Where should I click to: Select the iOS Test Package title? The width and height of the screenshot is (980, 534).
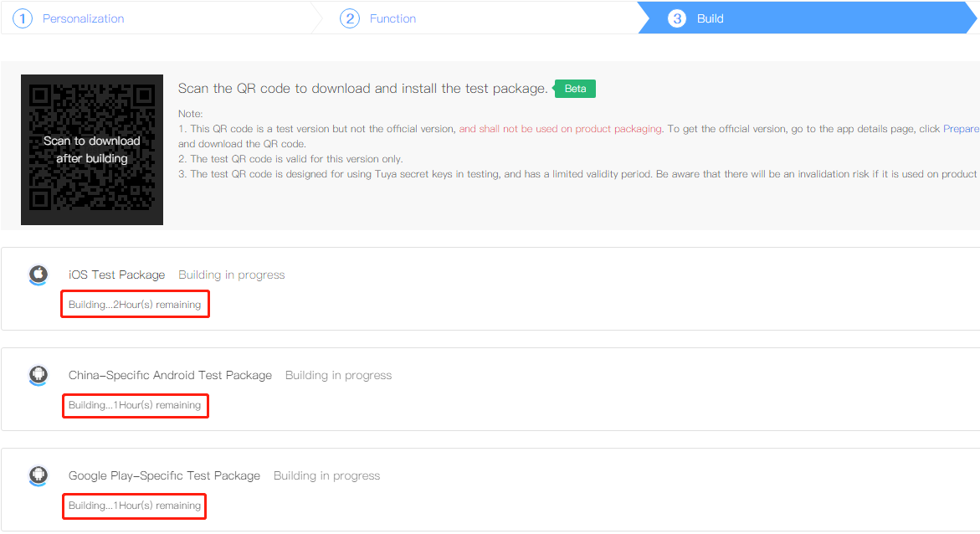117,275
